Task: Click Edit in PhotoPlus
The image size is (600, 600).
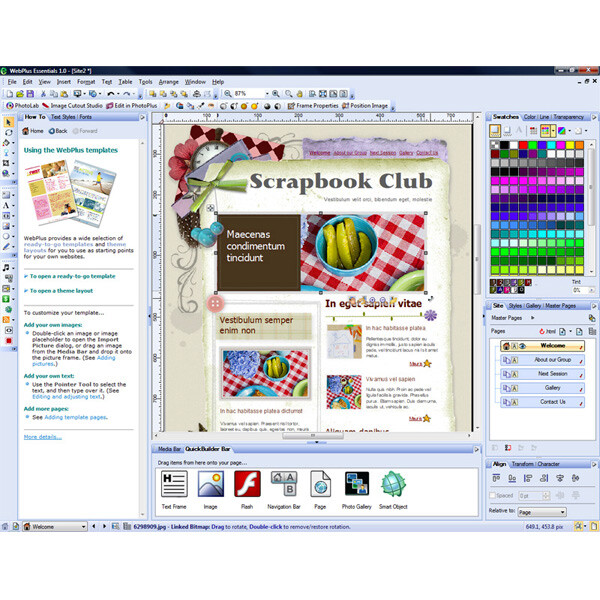Action: [132, 106]
